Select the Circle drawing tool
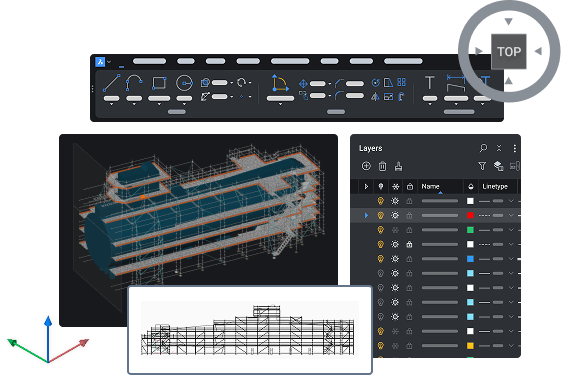 [184, 83]
